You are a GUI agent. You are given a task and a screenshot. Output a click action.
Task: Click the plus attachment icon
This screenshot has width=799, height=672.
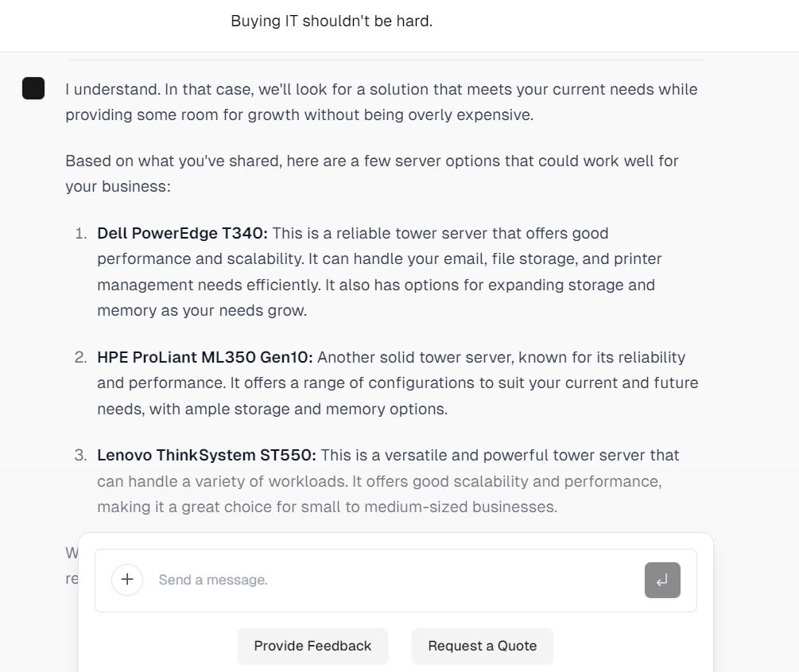[127, 580]
